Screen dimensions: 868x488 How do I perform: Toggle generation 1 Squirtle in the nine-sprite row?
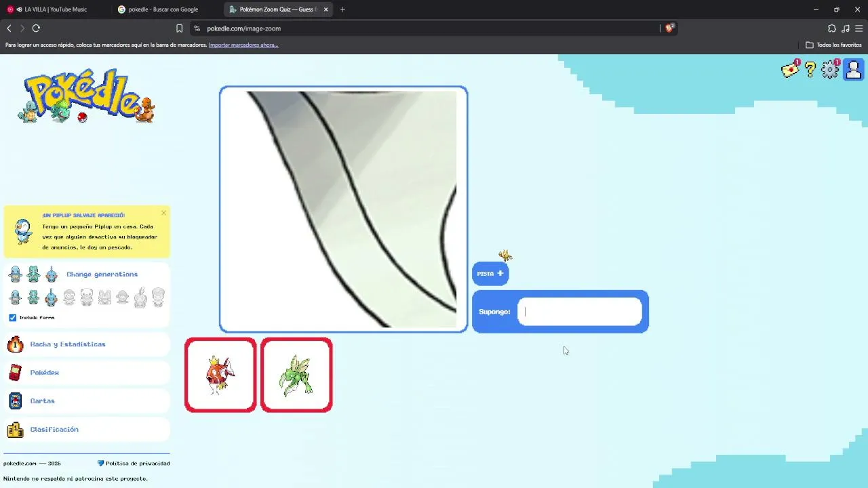(15, 297)
